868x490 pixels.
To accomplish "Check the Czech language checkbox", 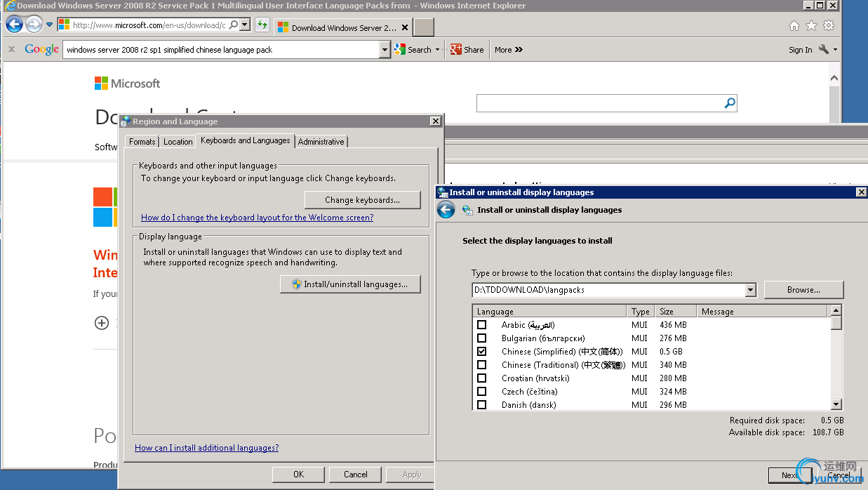I will [x=481, y=392].
